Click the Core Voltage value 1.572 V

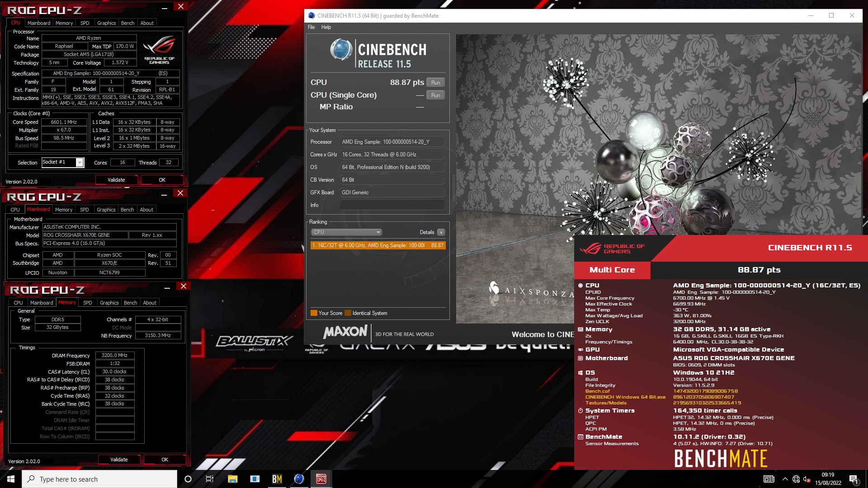[120, 63]
